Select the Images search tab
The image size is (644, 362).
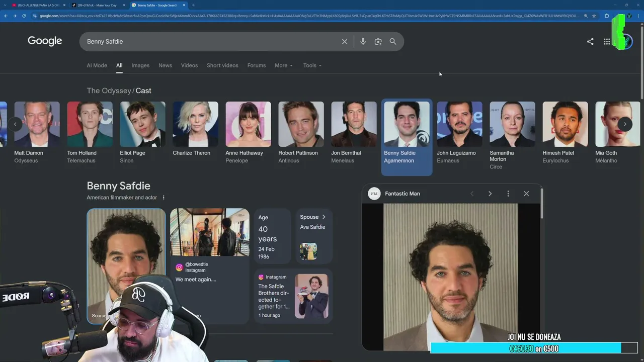click(140, 65)
